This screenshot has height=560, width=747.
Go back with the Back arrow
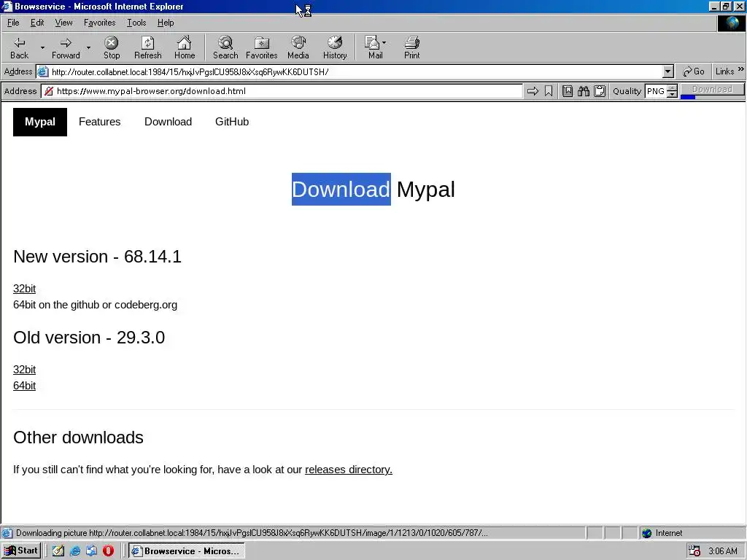click(19, 47)
